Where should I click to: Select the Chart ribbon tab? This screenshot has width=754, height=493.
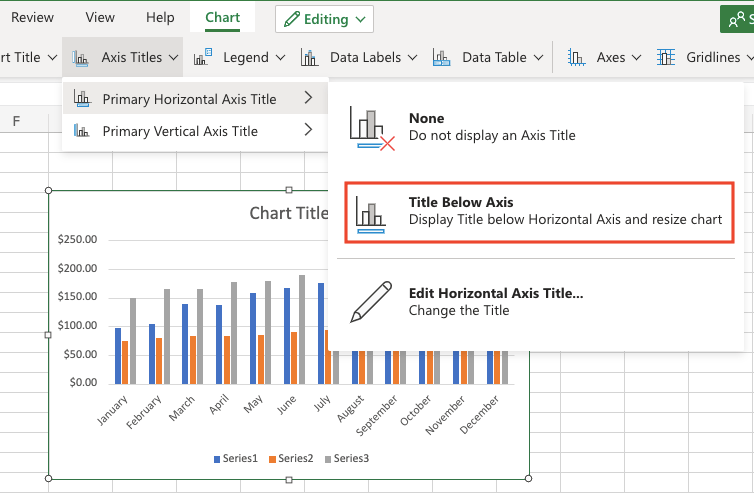point(222,17)
